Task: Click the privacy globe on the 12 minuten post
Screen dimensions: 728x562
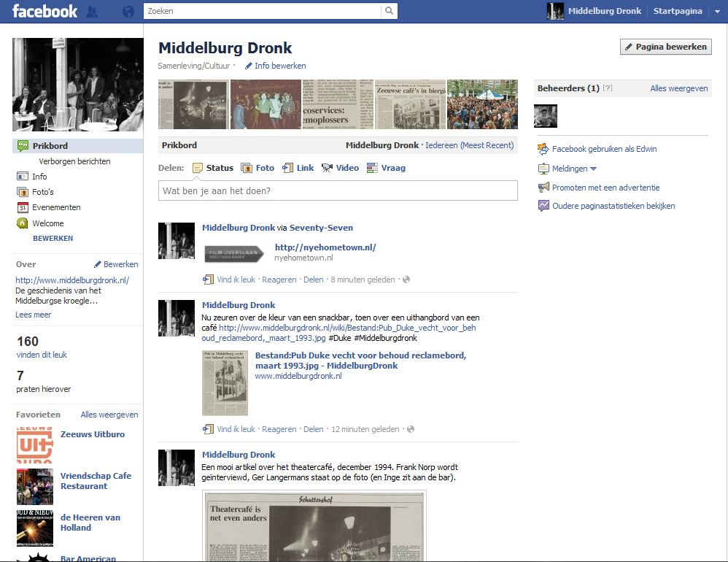Action: pyautogui.click(x=411, y=429)
